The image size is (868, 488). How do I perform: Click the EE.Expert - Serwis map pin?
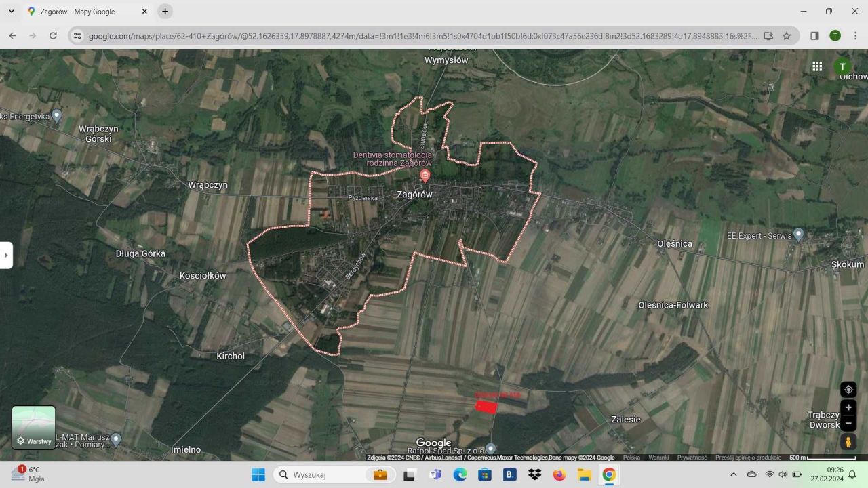798,235
